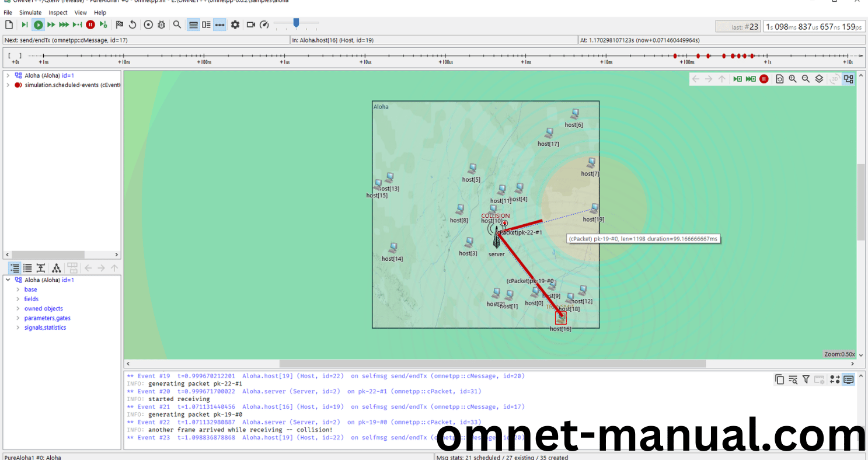This screenshot has width=868, height=460.
Task: Open the Simulate menu
Action: [x=30, y=12]
